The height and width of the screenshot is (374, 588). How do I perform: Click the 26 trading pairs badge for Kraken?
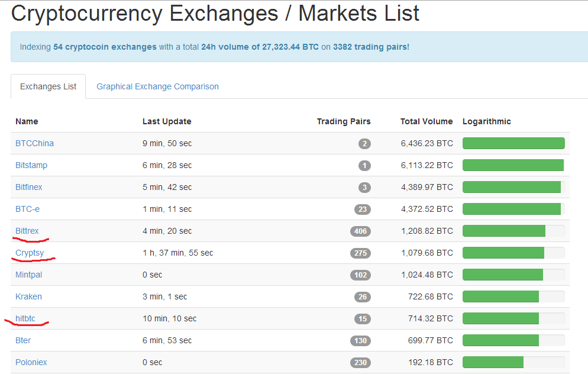click(363, 297)
